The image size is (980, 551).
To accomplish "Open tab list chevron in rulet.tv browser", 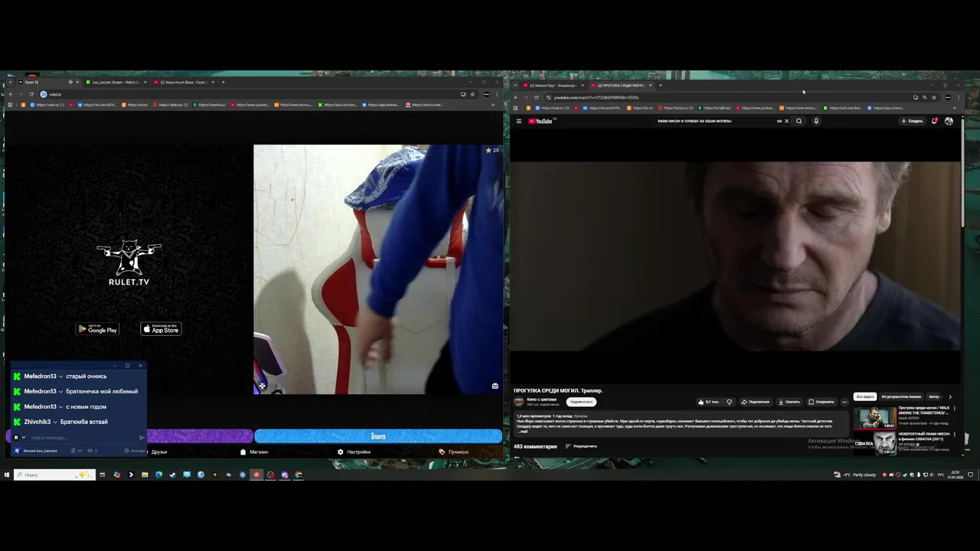I will pos(10,82).
